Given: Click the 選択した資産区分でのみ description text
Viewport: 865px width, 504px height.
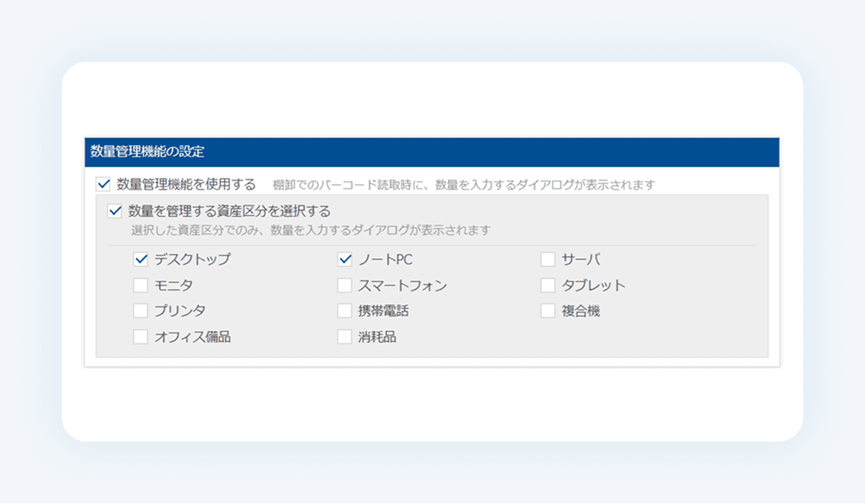Looking at the screenshot, I should pos(310,230).
